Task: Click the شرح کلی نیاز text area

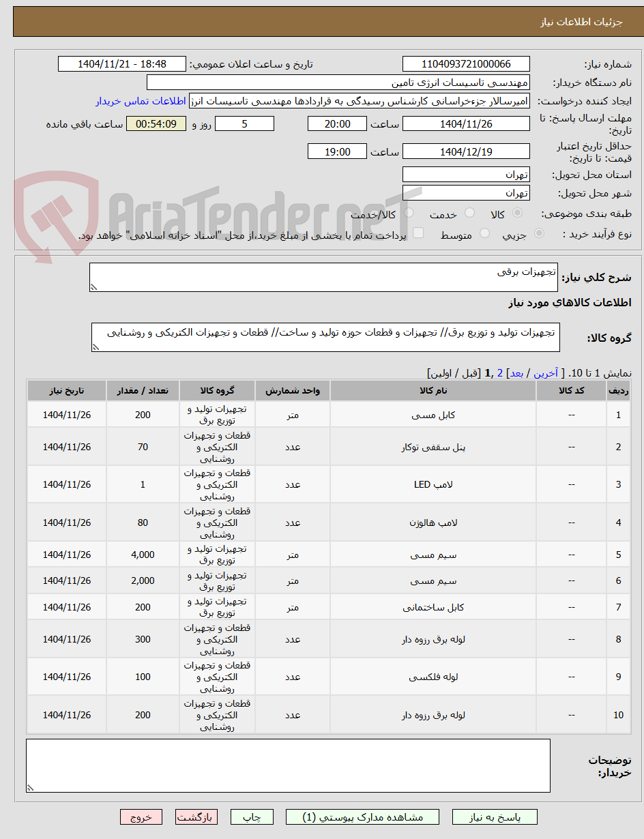Action: [x=323, y=278]
